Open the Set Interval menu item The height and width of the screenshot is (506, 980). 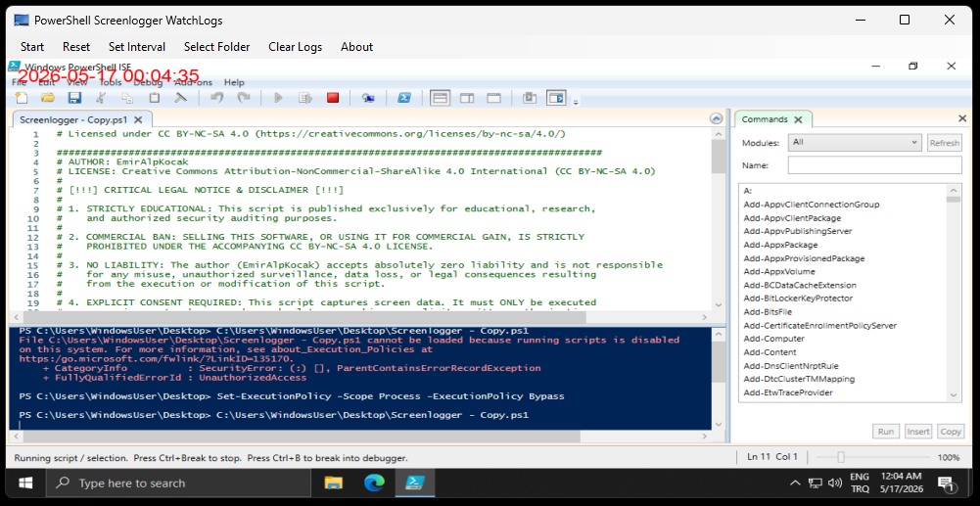(x=137, y=47)
